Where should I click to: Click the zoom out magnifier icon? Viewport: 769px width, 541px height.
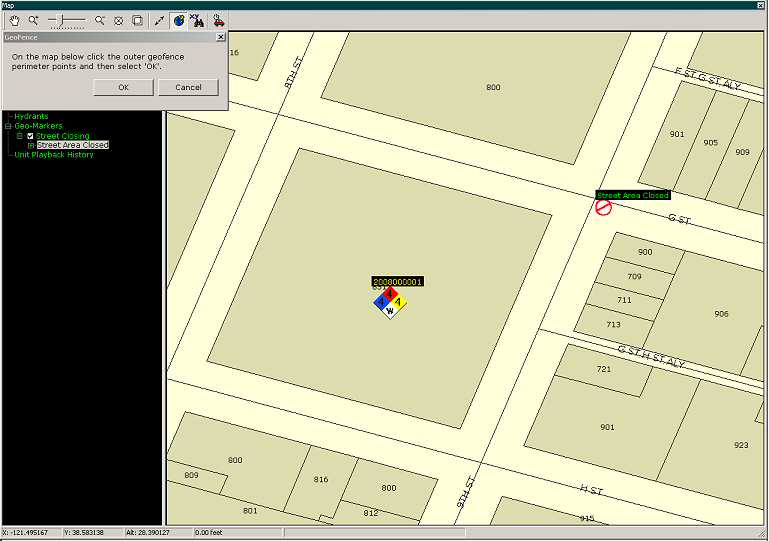coord(99,20)
